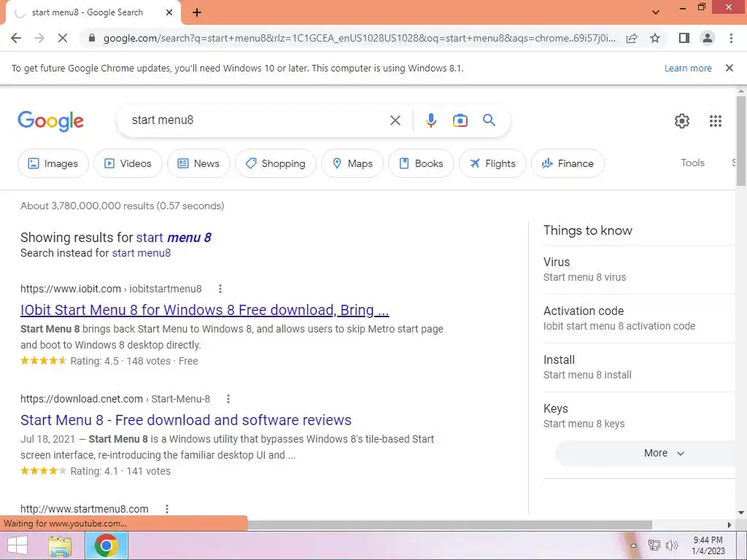Image resolution: width=747 pixels, height=560 pixels.
Task: Clear the search box text
Action: coord(395,120)
